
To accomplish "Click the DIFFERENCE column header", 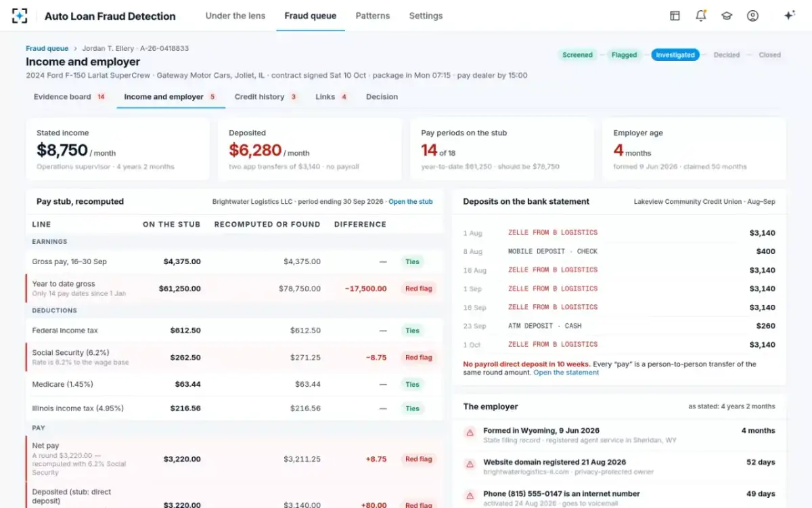I will [360, 224].
